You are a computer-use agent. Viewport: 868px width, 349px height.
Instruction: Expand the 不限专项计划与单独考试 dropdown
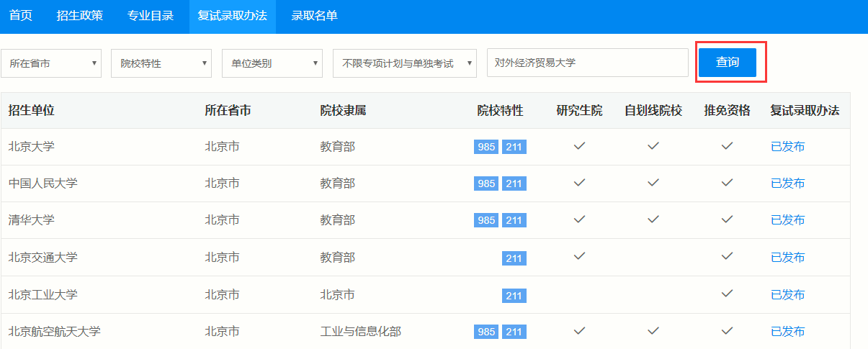[x=405, y=63]
